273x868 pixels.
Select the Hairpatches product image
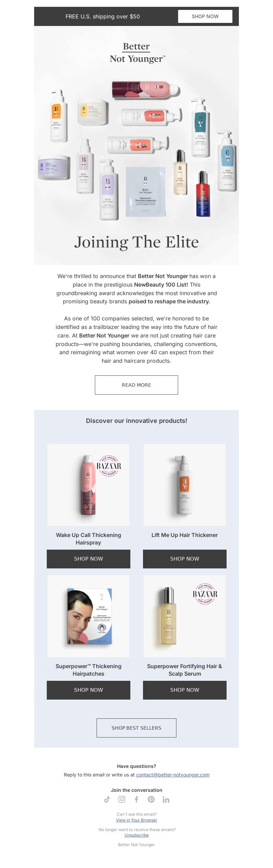pyautogui.click(x=88, y=616)
